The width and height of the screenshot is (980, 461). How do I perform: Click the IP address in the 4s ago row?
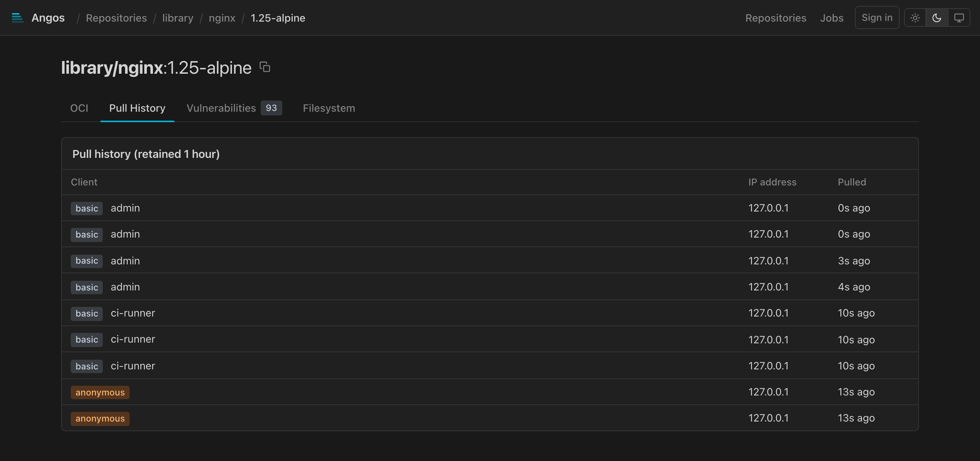coord(769,287)
